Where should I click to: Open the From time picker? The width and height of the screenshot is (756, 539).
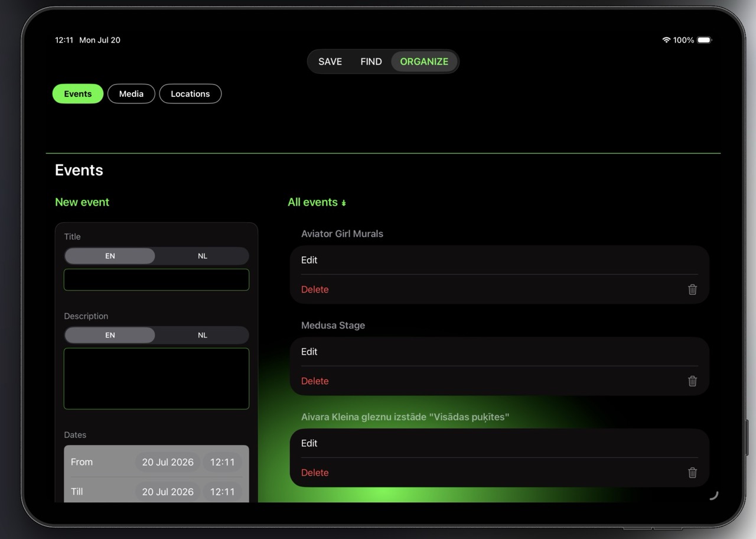click(x=223, y=462)
